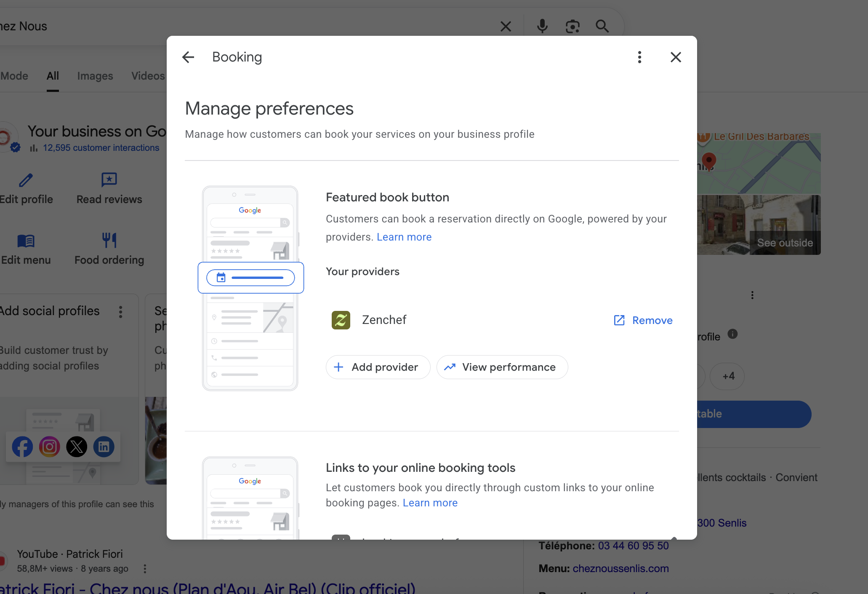Click the Facebook icon in social card

[22, 447]
